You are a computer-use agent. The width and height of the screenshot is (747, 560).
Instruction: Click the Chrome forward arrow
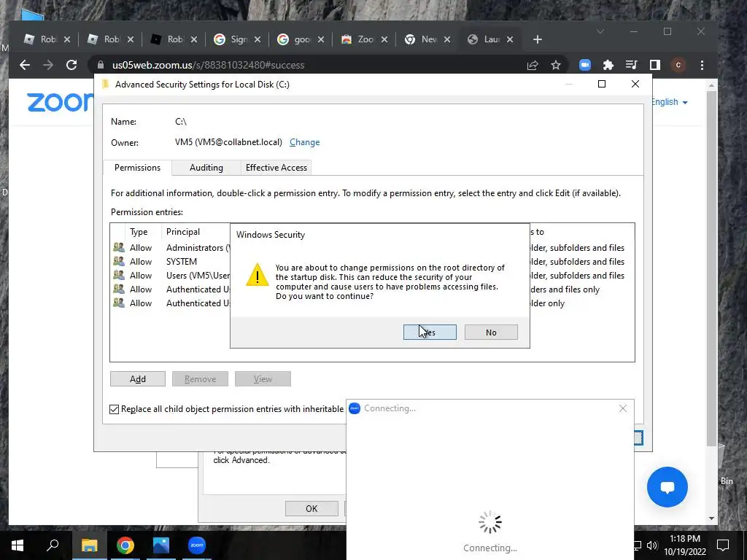point(48,65)
